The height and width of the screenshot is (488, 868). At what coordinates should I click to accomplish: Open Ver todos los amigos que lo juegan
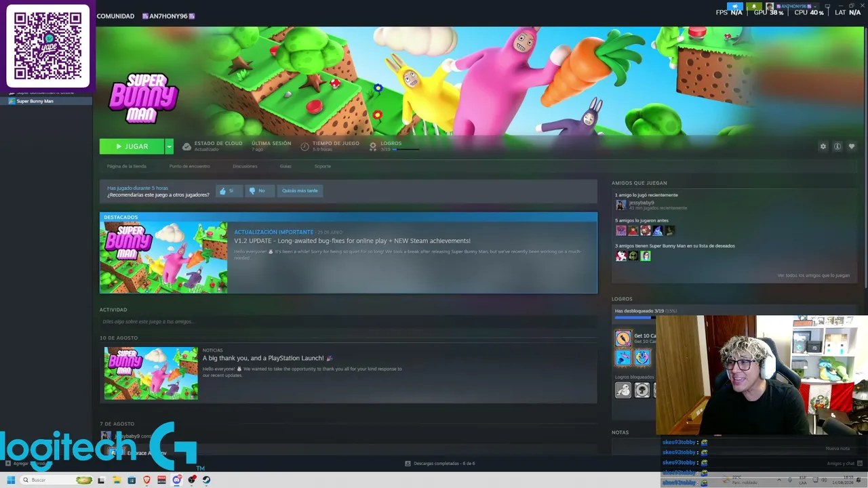point(813,276)
